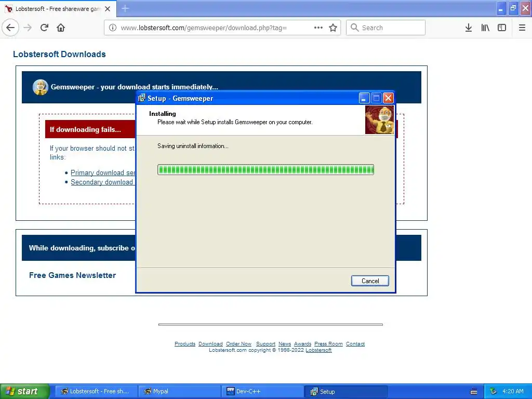Go back using the browser back arrow

click(10, 28)
